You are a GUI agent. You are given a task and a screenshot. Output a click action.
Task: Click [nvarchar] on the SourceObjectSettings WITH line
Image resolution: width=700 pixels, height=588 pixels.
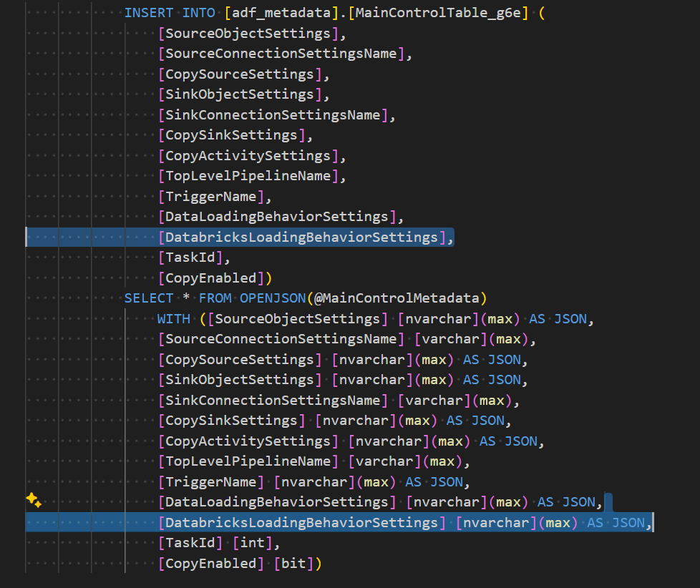(438, 319)
